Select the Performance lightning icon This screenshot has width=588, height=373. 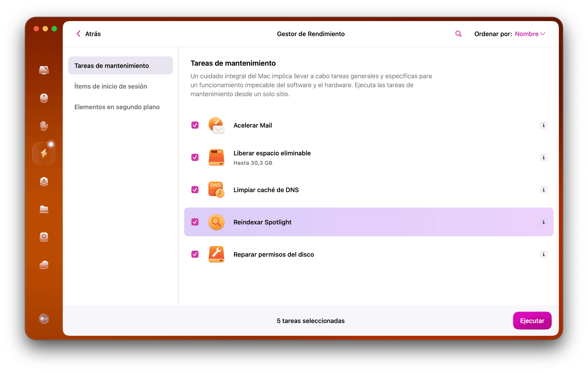[44, 153]
